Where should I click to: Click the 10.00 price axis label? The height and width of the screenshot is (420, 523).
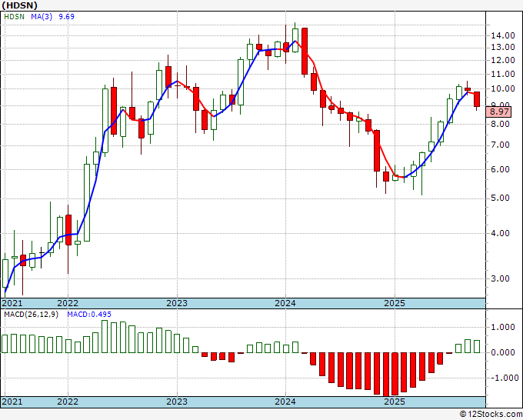click(x=503, y=88)
